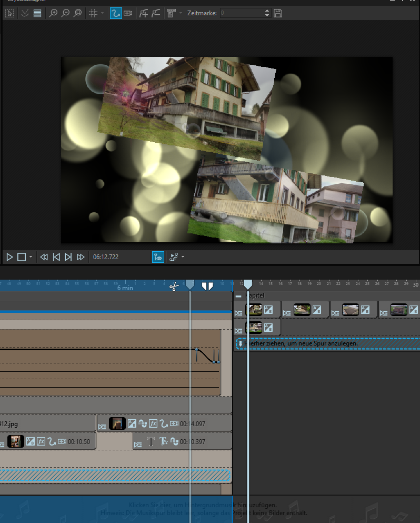Select the camera pan mode icon
This screenshot has height=523, width=420.
coord(128,13)
